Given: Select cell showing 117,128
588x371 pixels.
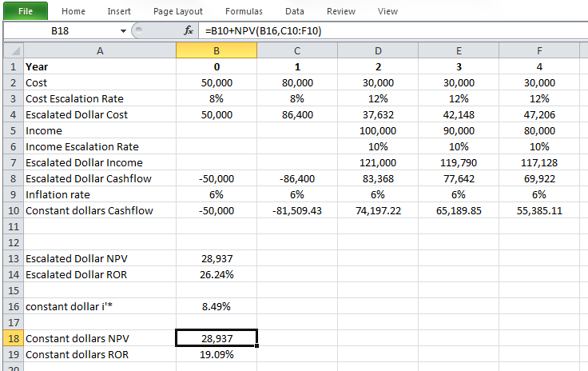Looking at the screenshot, I should tap(539, 162).
